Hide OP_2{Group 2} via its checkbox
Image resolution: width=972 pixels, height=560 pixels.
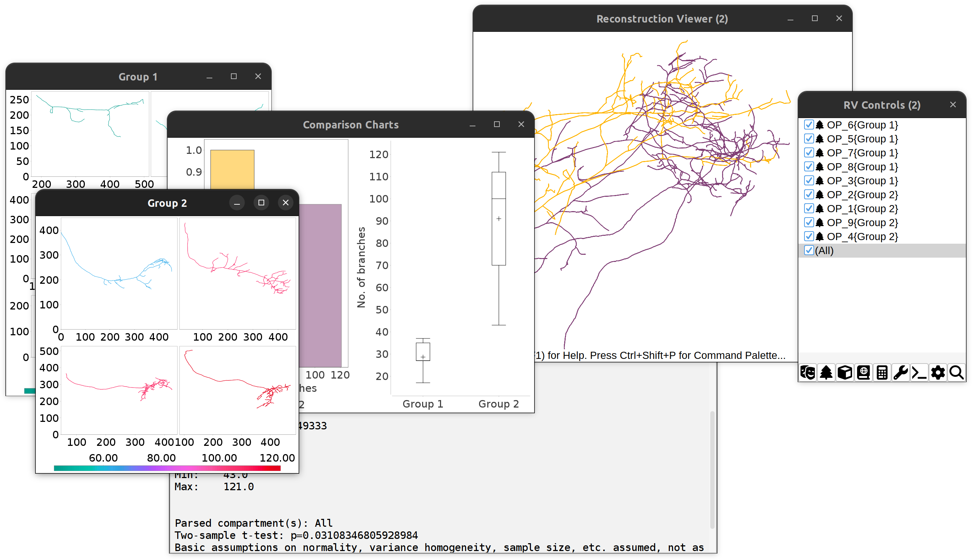[x=809, y=195]
